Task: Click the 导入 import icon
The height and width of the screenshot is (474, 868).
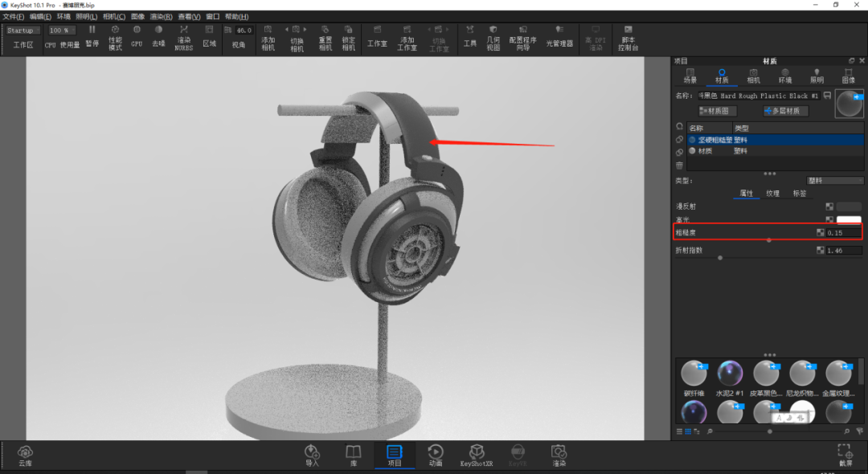Action: 312,456
